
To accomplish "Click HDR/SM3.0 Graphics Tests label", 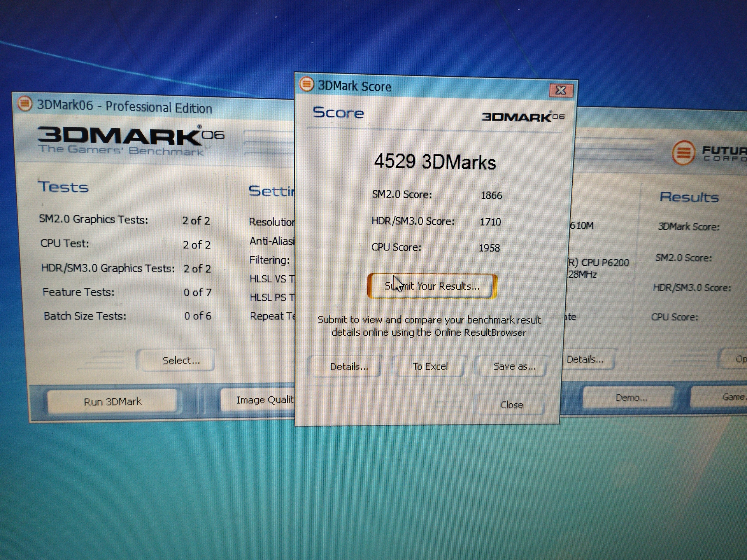I will (108, 268).
